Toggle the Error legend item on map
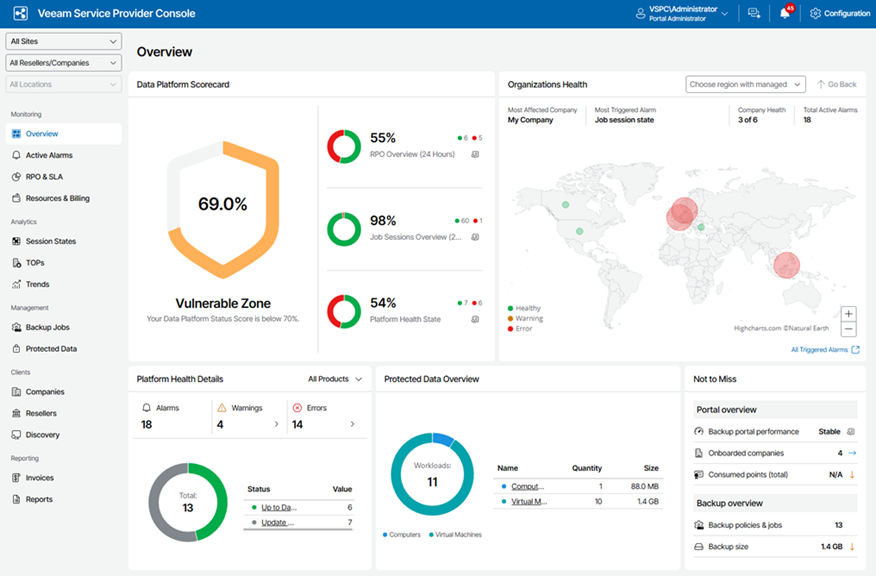This screenshot has width=876, height=576. 520,329
